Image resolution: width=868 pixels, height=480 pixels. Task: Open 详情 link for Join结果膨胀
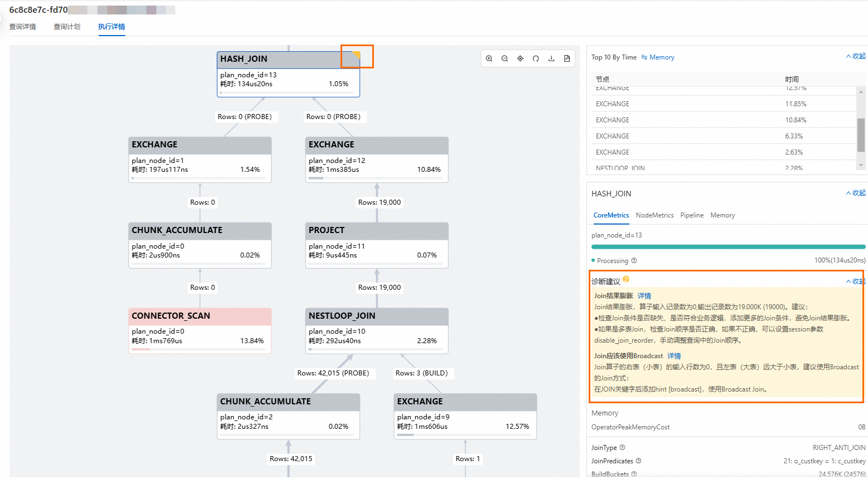[x=644, y=296]
